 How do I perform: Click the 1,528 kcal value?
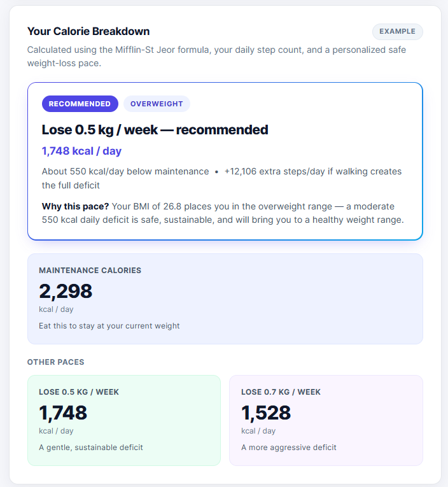tap(266, 413)
